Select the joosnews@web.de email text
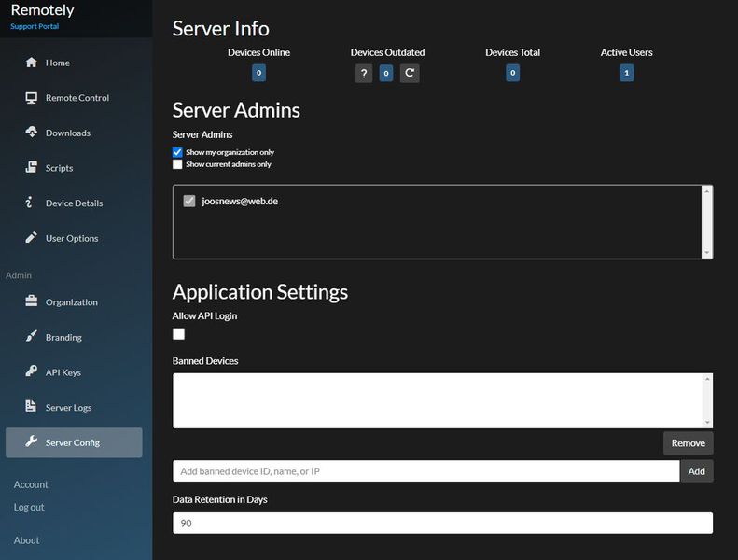Viewport: 738px width, 560px height. click(240, 201)
